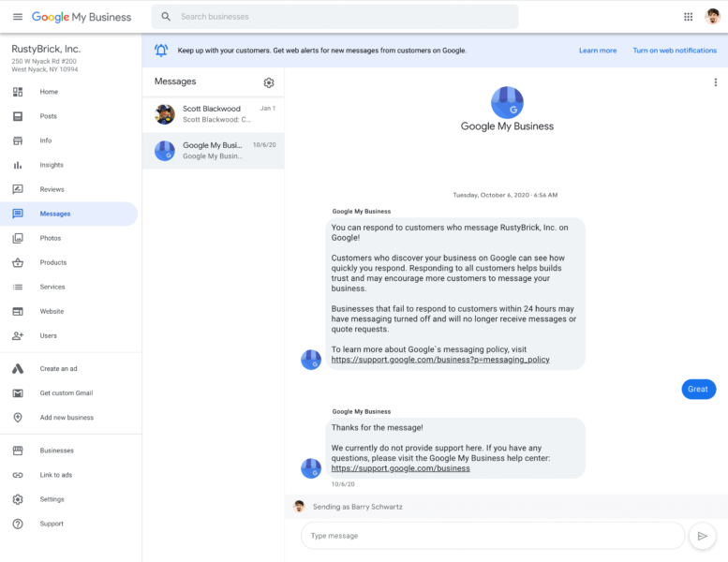This screenshot has width=728, height=562.
Task: Focus the Search businesses field
Action: (x=334, y=17)
